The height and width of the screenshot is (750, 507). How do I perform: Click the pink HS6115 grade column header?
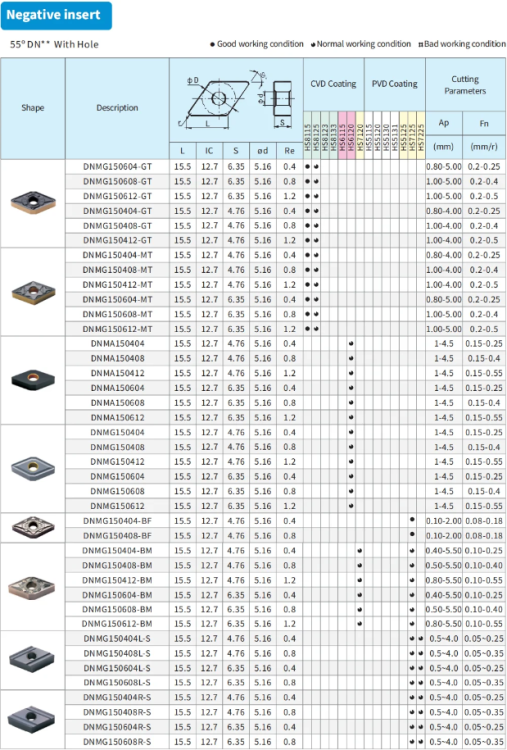342,136
